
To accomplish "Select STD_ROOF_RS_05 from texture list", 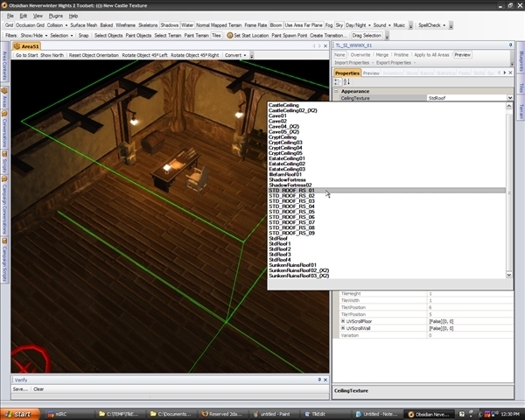I will (x=292, y=211).
